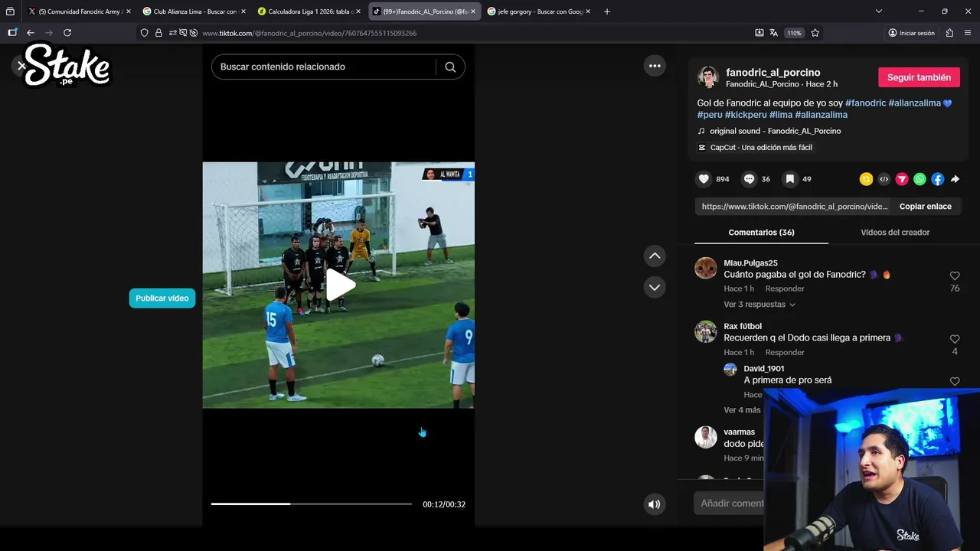Click Iniciar sesión in browser toolbar

[x=911, y=33]
